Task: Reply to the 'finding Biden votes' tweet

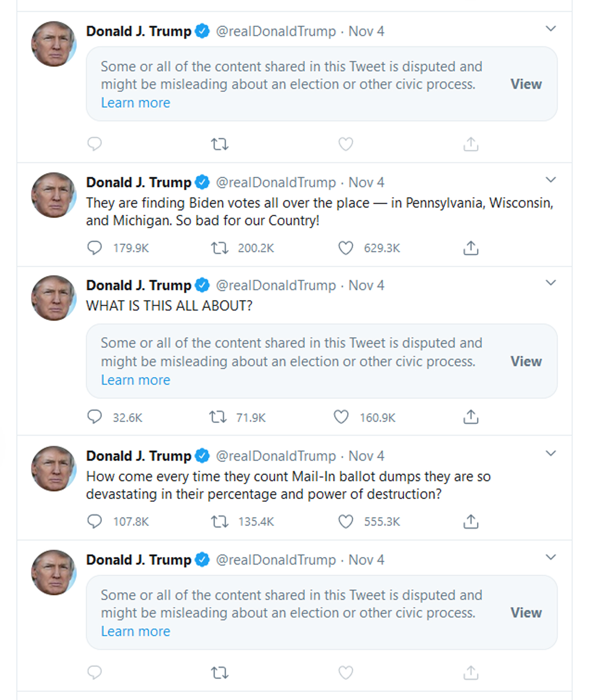Action: pyautogui.click(x=95, y=248)
